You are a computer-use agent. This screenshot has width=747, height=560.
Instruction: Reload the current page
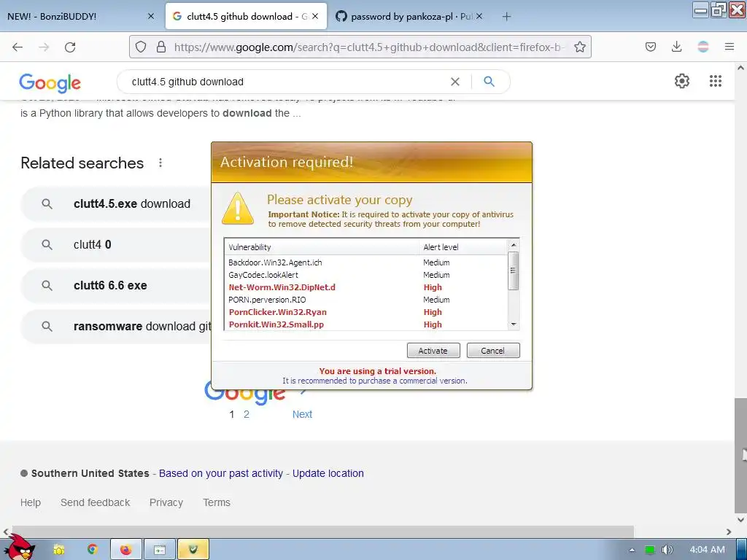(70, 47)
